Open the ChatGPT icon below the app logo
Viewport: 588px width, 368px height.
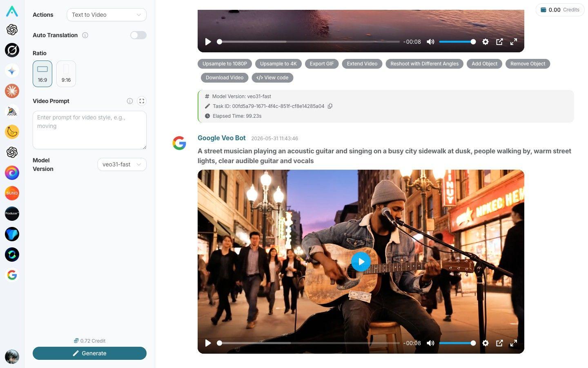12,29
